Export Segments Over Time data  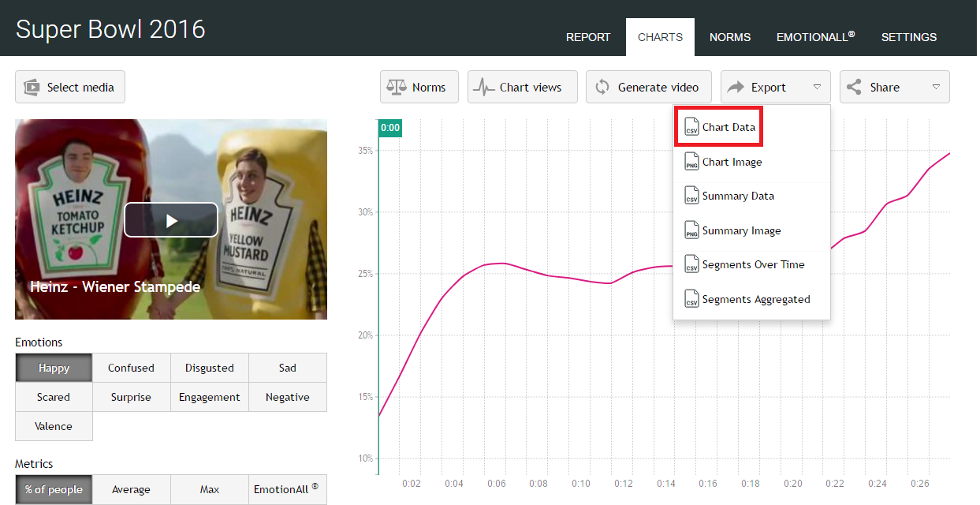(751, 264)
